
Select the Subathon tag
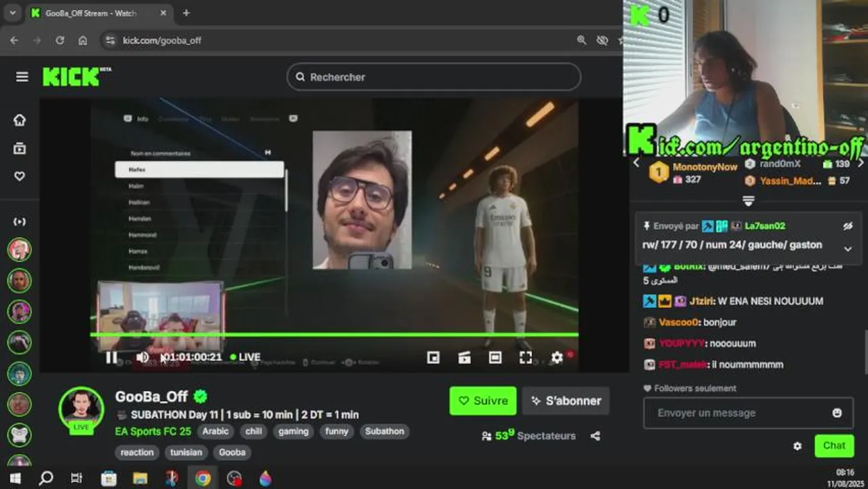point(384,431)
